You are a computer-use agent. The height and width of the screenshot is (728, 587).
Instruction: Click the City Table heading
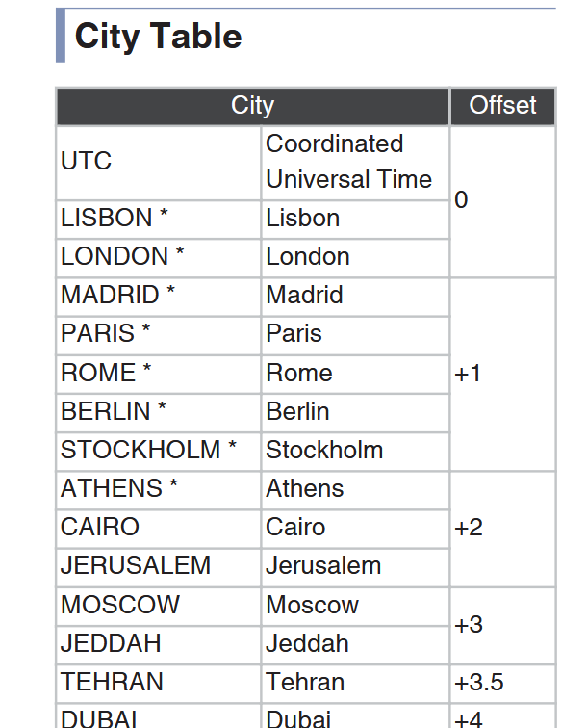click(158, 37)
